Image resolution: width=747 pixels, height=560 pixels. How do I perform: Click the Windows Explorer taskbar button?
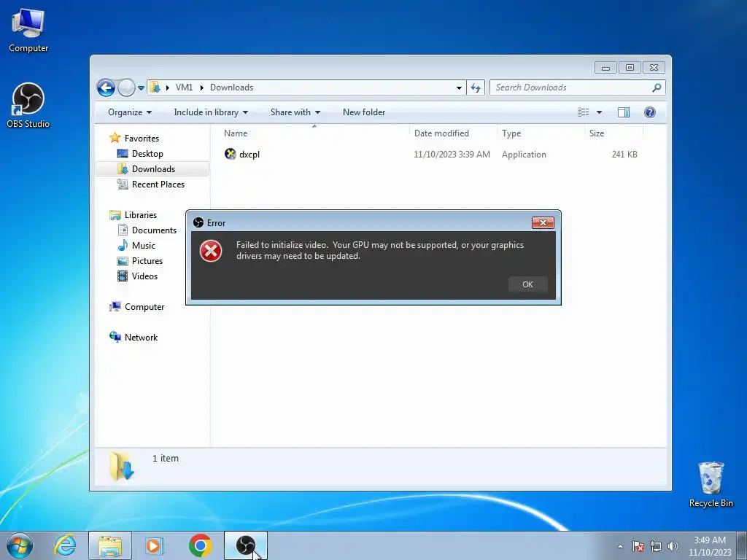pos(110,545)
